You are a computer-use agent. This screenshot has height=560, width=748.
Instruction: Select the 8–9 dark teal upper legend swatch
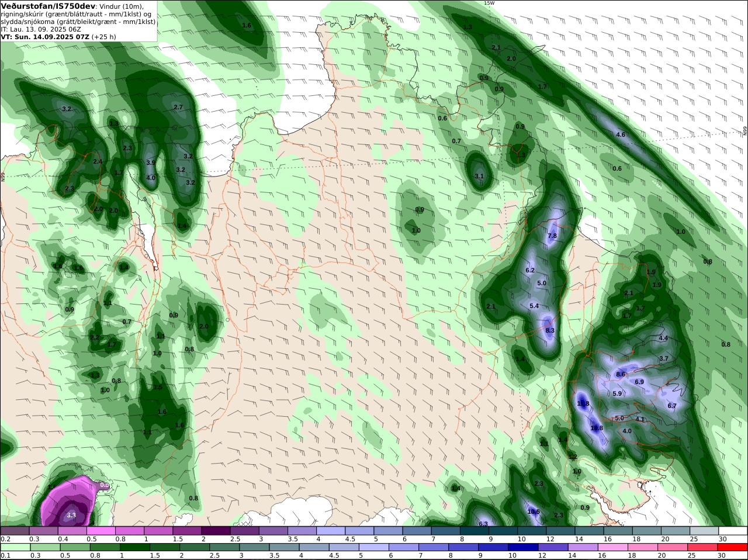(475, 531)
